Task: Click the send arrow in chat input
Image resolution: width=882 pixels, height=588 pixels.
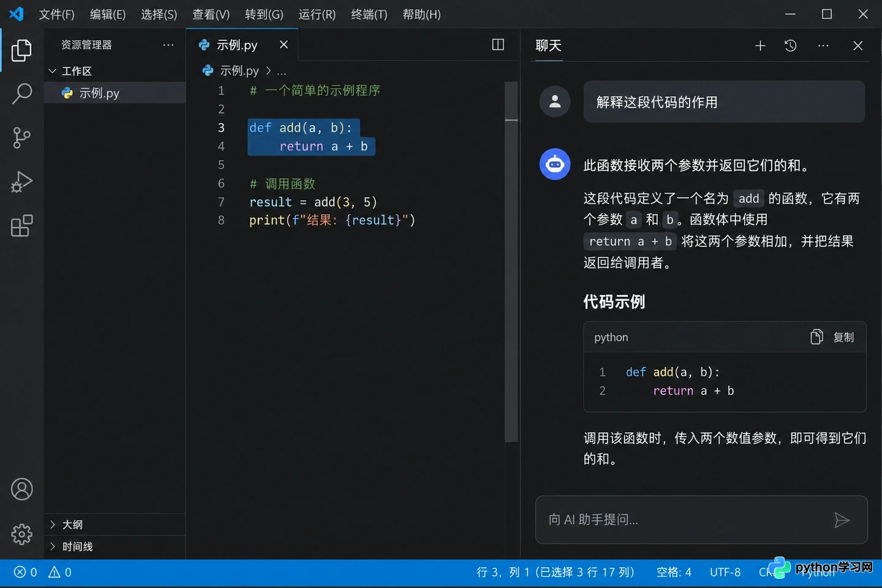Action: click(x=842, y=520)
